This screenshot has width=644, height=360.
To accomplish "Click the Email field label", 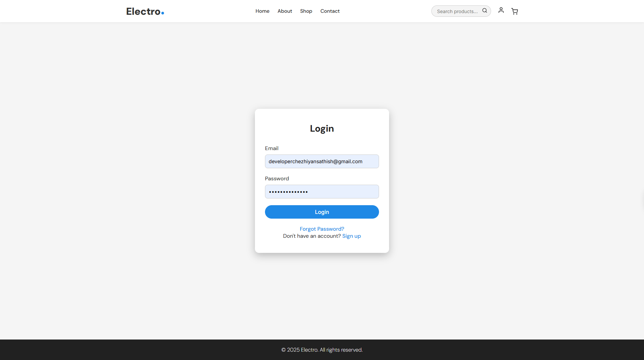I will (271, 148).
